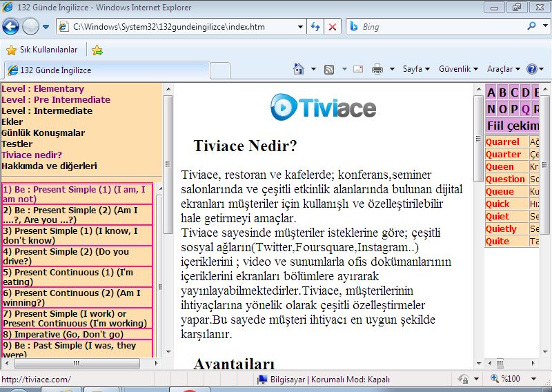Select the 132 Günde İngilizce tab

tap(107, 70)
